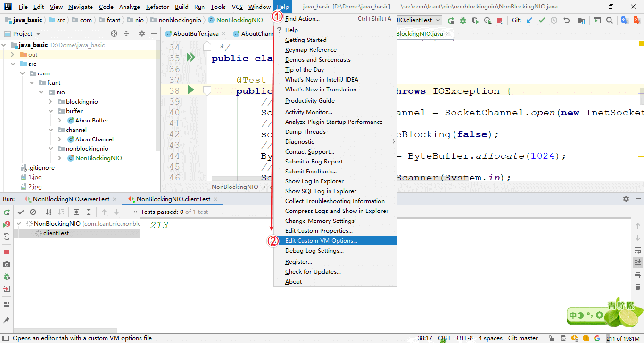Select Edit Custom VM Options menu item
Viewport: 644px width, 343px height.
tap(335, 241)
